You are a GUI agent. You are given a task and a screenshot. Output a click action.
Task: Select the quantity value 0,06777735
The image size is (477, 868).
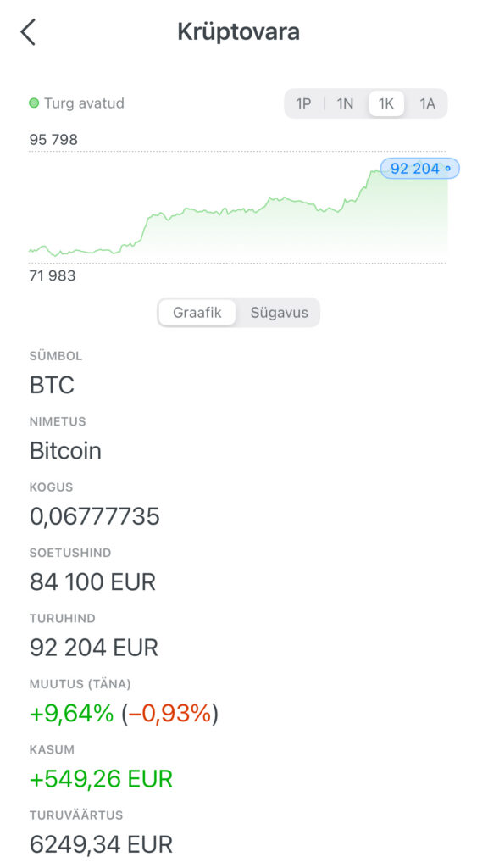95,516
